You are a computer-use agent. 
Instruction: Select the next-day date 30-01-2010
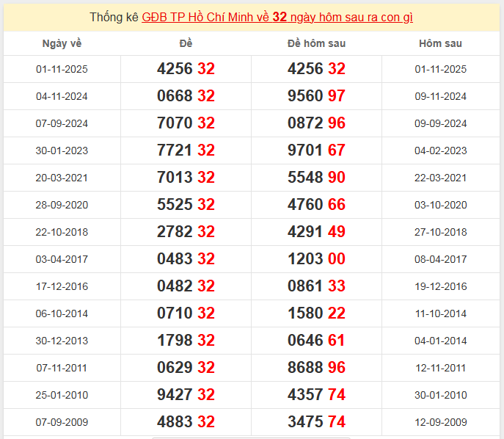coord(440,395)
